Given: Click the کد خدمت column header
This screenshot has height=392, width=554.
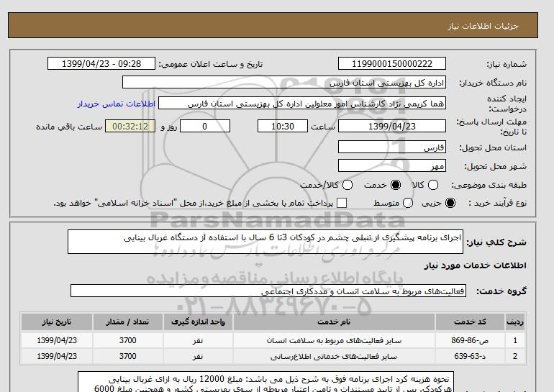Looking at the screenshot, I should [470, 322].
